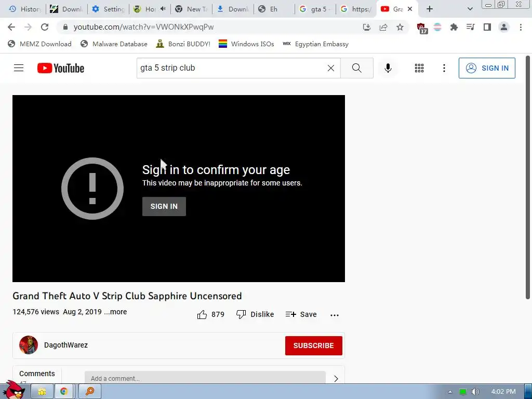Open the Malware Database bookmark
This screenshot has height=399, width=532.
(114, 44)
